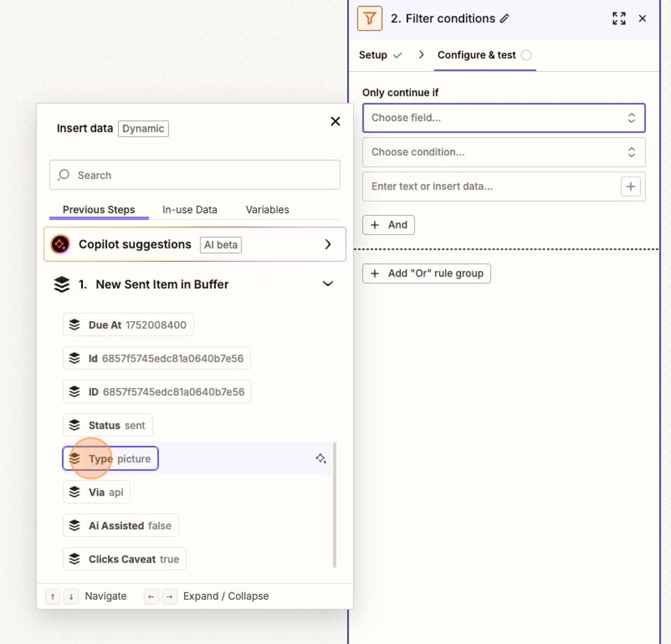Click the right arrow Expand/Collapse key
Image resolution: width=671 pixels, height=644 pixels.
[x=170, y=596]
